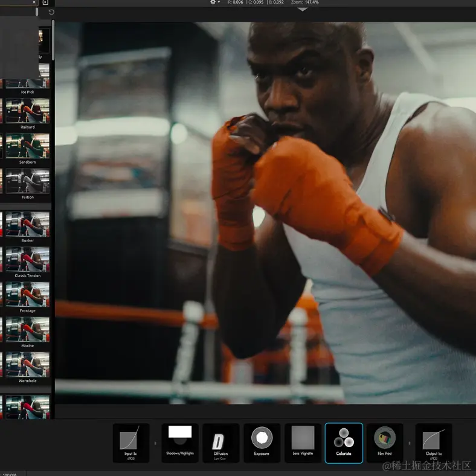Click the B: 0.092 readout
The height and width of the screenshot is (476, 476).
point(276,2)
